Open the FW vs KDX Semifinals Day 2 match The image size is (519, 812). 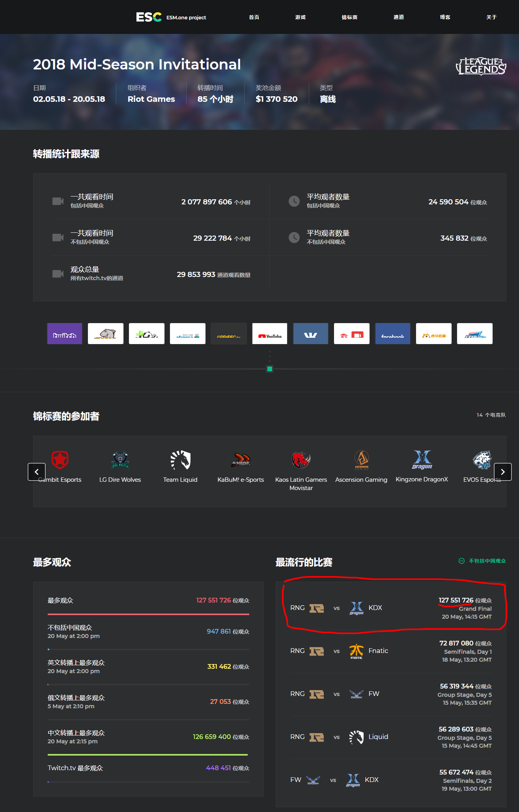click(391, 780)
